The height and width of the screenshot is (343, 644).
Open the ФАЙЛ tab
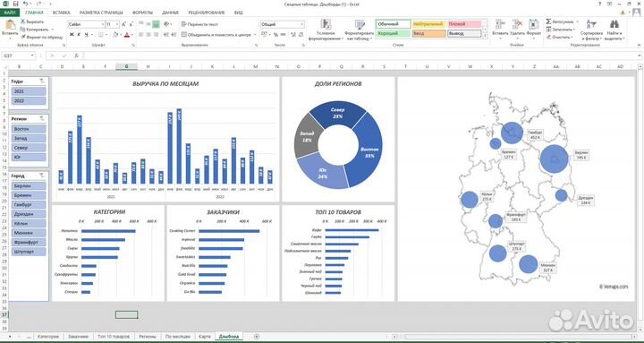pos(9,13)
